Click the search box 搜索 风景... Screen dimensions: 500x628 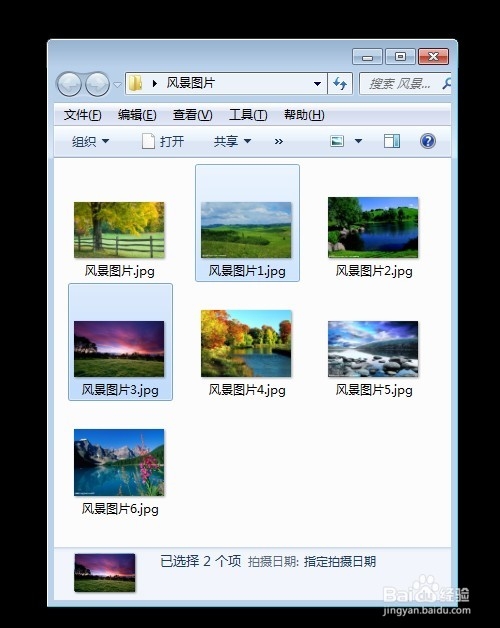pos(405,84)
